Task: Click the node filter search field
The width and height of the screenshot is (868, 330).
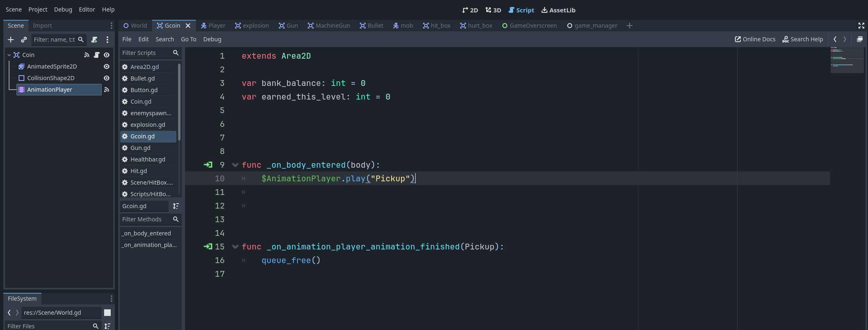Action: point(59,40)
